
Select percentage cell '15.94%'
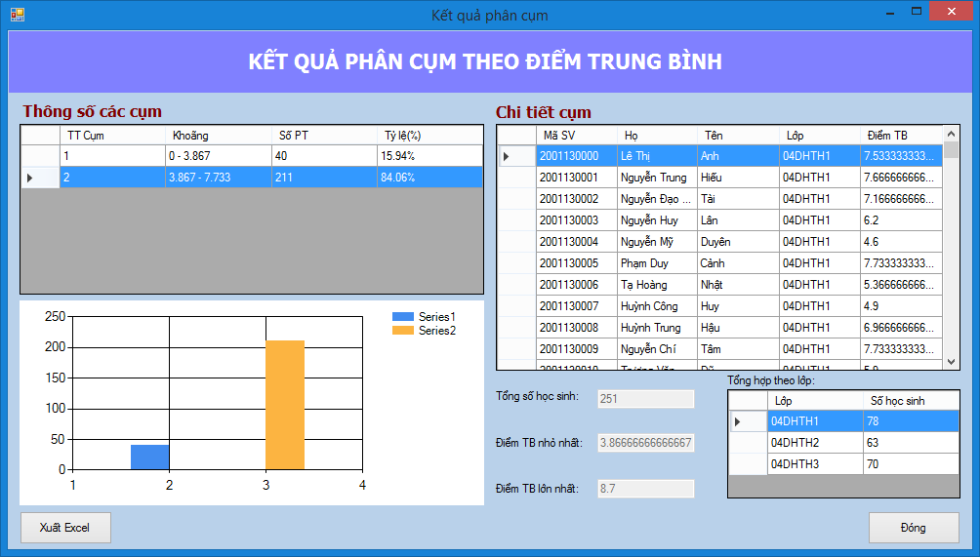[x=430, y=156]
